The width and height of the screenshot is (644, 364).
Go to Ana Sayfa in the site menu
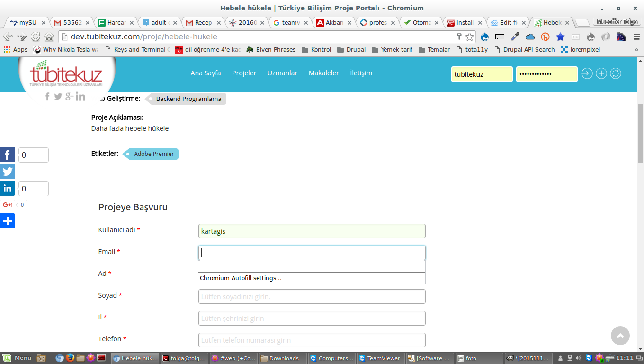coord(206,73)
